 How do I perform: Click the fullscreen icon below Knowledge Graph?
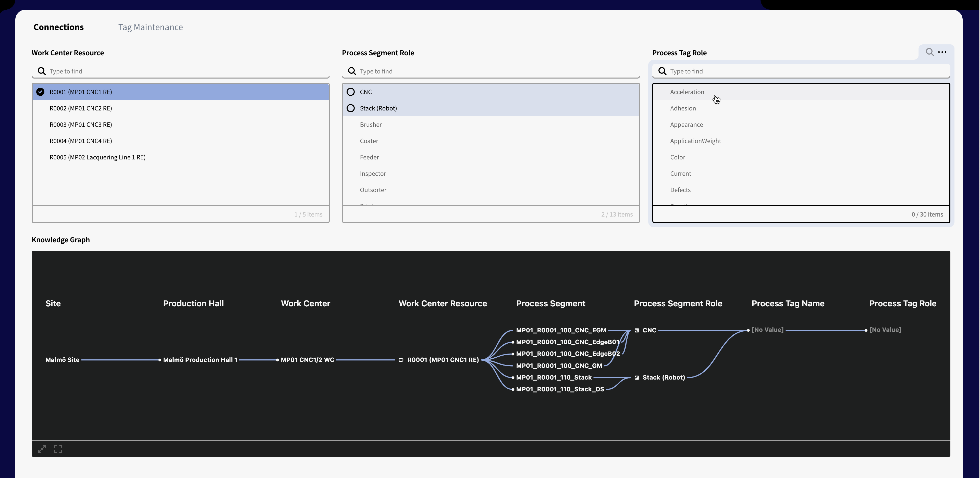click(58, 449)
